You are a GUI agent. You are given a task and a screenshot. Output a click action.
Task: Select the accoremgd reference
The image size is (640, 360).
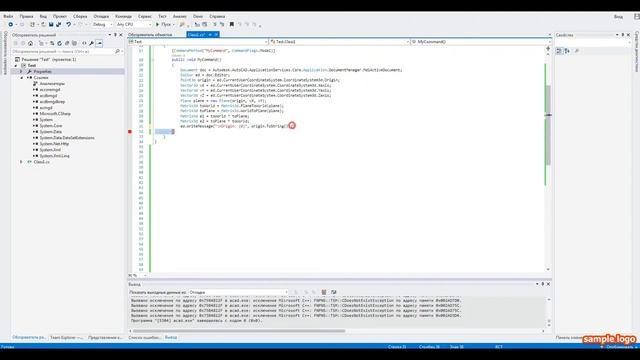pos(47,89)
